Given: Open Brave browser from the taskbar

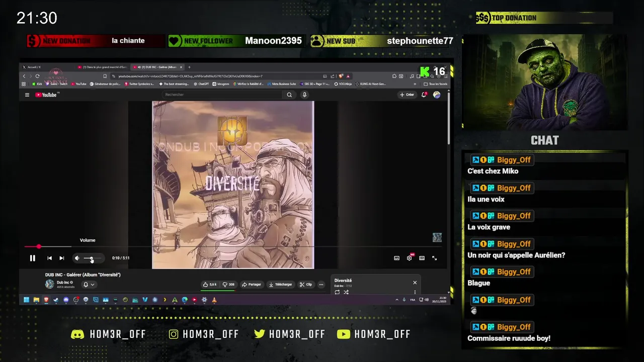Looking at the screenshot, I should point(46,300).
